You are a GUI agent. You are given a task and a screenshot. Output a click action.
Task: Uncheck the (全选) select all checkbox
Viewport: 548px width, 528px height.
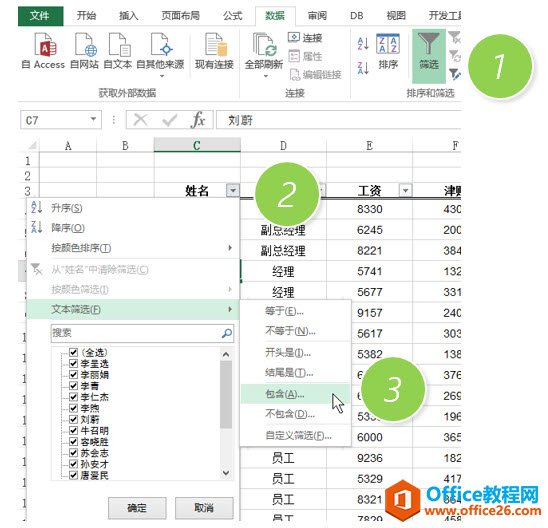(73, 352)
